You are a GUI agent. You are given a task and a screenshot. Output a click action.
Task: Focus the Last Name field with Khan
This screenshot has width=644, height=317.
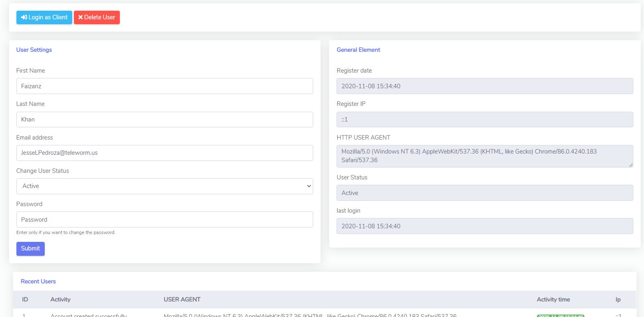click(x=165, y=119)
